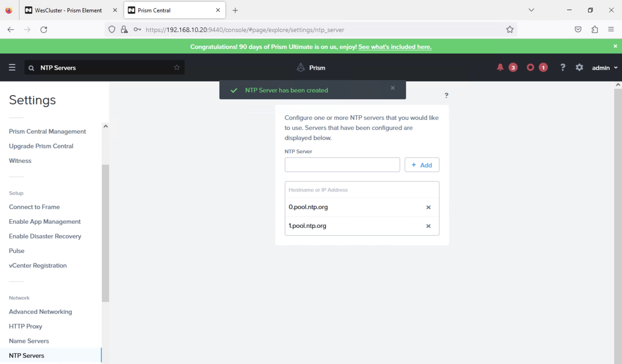Click the Add NTP server button
This screenshot has width=622, height=364.
[x=422, y=165]
